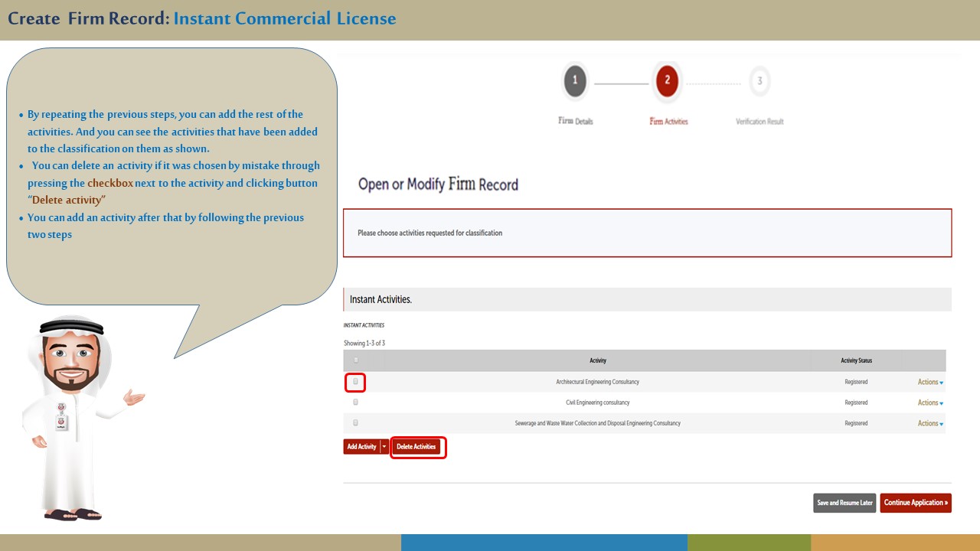Open Actions dropdown for Architectural Engineering Consultancy
Screen dimensions: 980x551
(930, 382)
